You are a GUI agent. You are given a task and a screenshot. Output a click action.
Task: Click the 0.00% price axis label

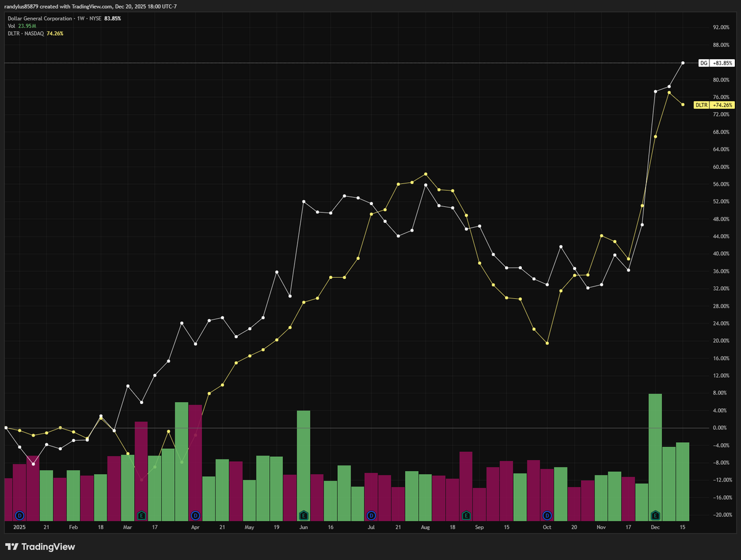point(721,428)
